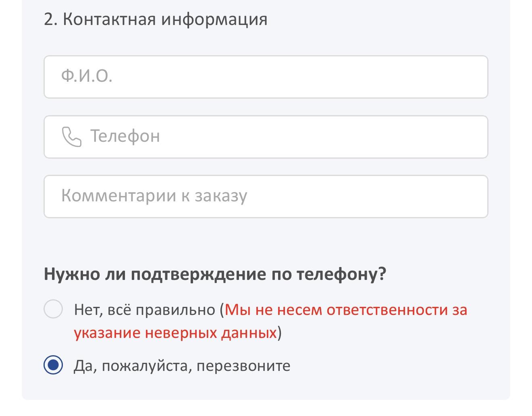Screen dimensions: 532x416
Task: Click the word "телефону?" in the question
Action: (341, 274)
